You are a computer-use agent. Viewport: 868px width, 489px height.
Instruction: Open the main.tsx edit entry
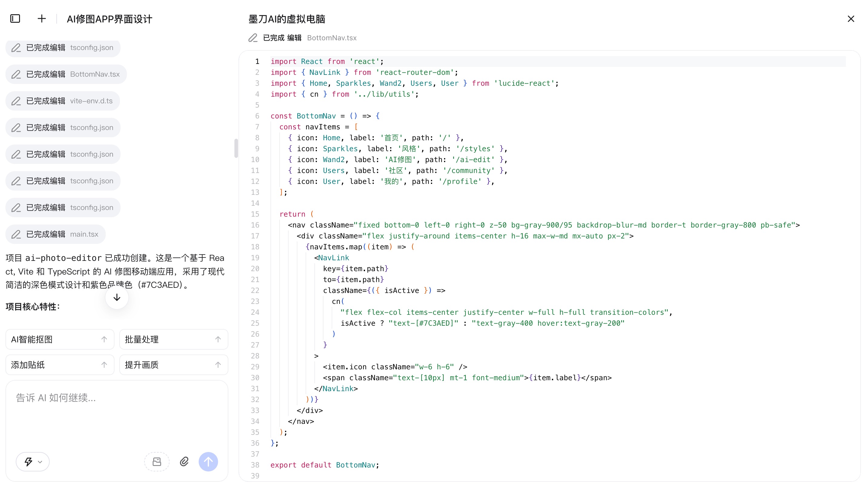(x=56, y=234)
